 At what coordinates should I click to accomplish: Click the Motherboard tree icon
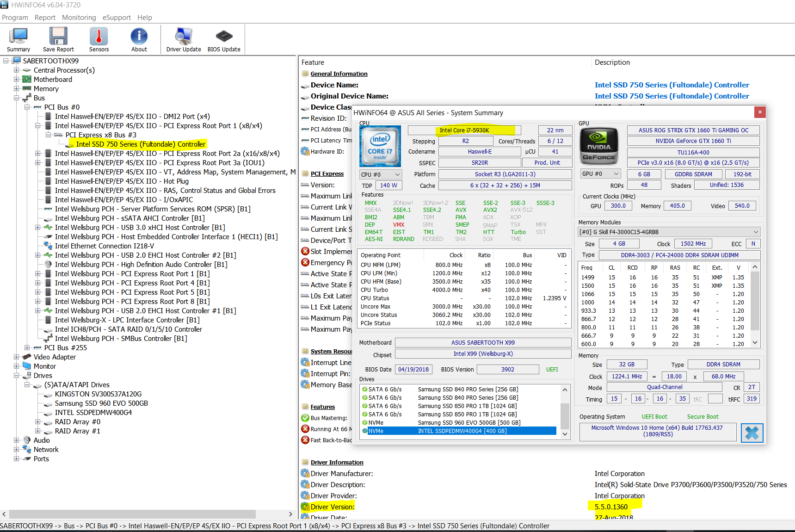27,79
